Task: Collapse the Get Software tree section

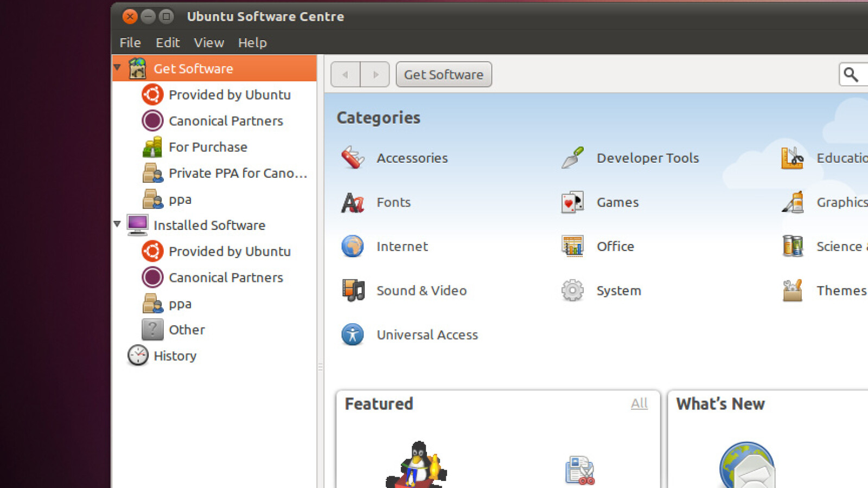Action: pos(117,68)
